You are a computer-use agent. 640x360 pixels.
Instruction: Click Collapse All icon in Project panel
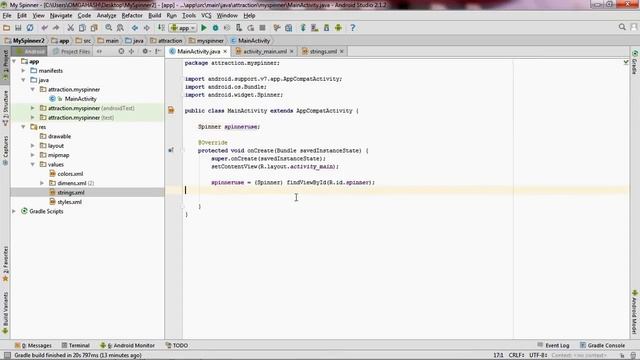[x=131, y=51]
